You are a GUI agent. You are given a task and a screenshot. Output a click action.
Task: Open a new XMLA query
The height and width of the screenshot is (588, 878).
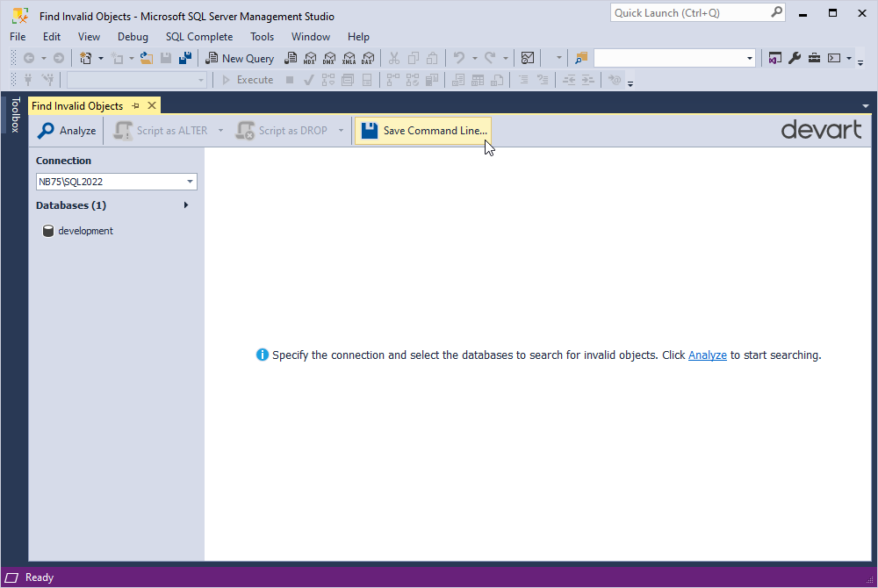click(349, 58)
